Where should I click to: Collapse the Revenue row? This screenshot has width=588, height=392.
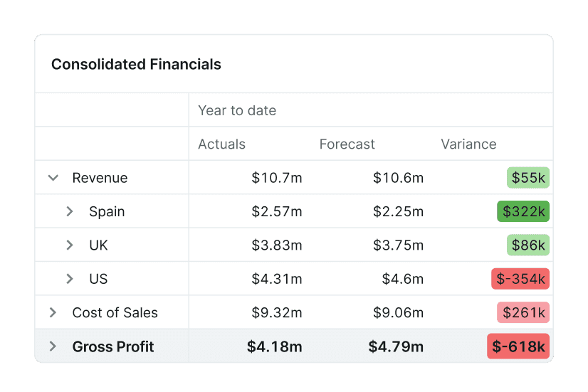click(x=53, y=178)
